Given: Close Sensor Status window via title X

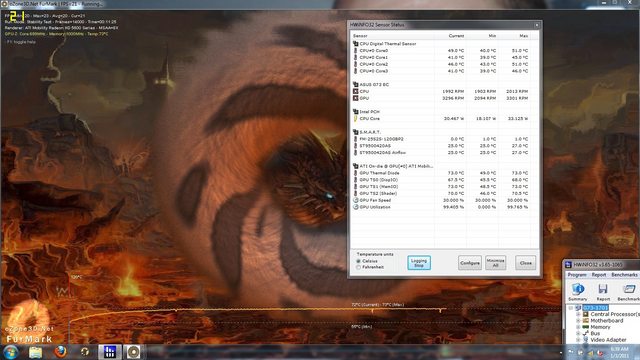Looking at the screenshot, I should pos(537,25).
